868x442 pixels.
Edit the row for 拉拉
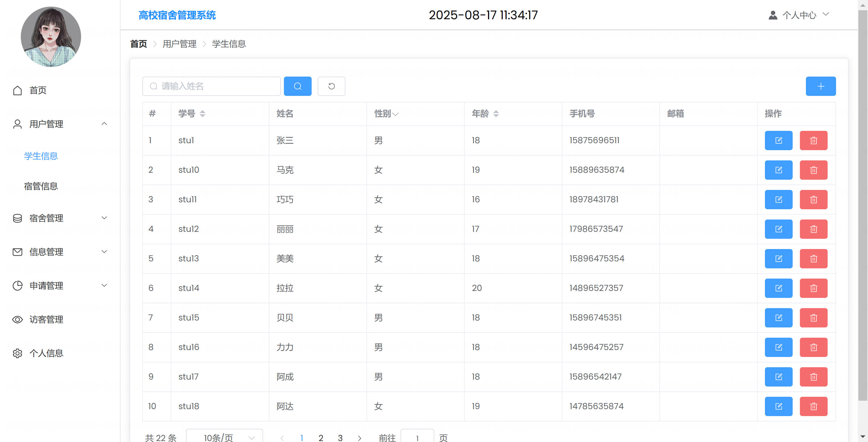tap(778, 288)
